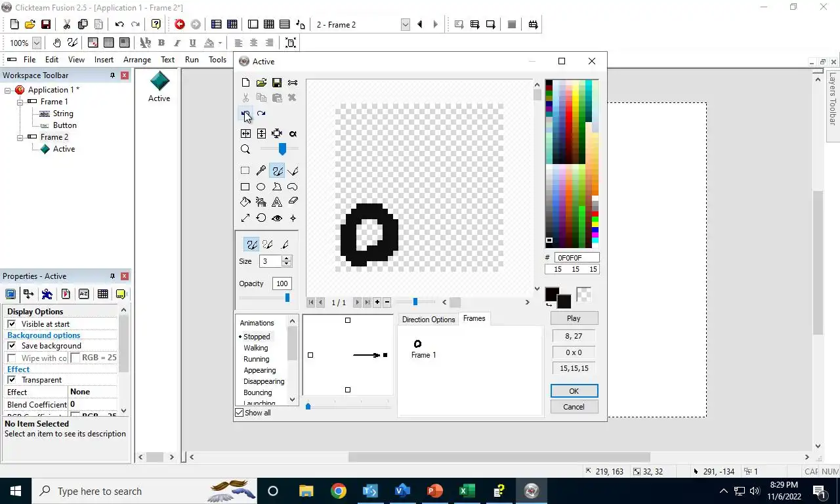
Task: Switch to the Frames tab
Action: pyautogui.click(x=474, y=318)
